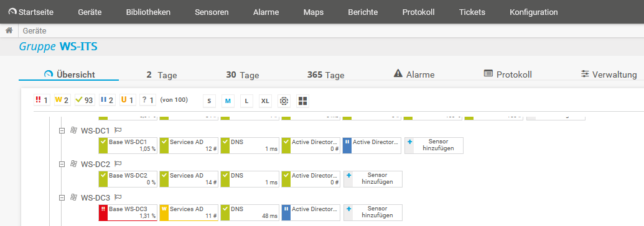This screenshot has height=226, width=644.
Task: Open the Tickets menu
Action: (472, 12)
